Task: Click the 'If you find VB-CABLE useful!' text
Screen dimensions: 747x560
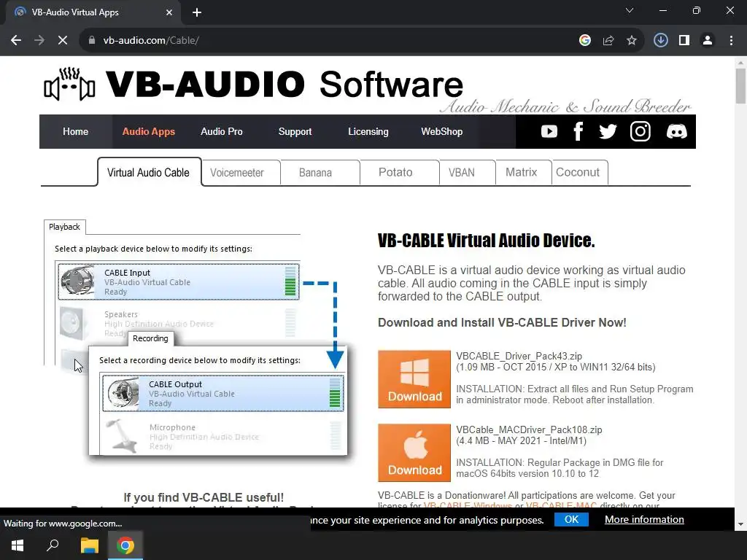Action: point(204,497)
